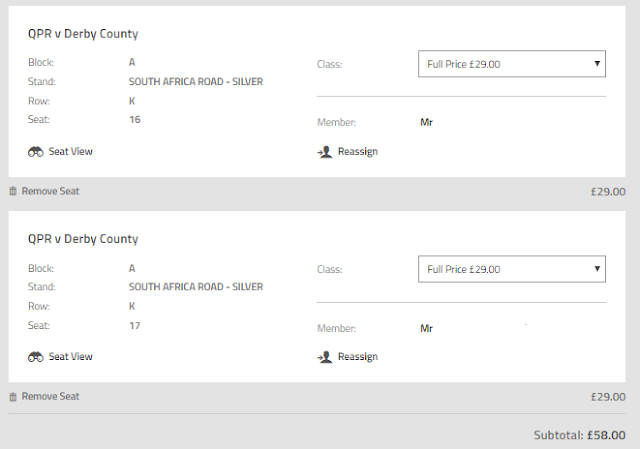Image resolution: width=640 pixels, height=449 pixels.
Task: Click binoculars icon for seat 17
Action: coord(36,357)
